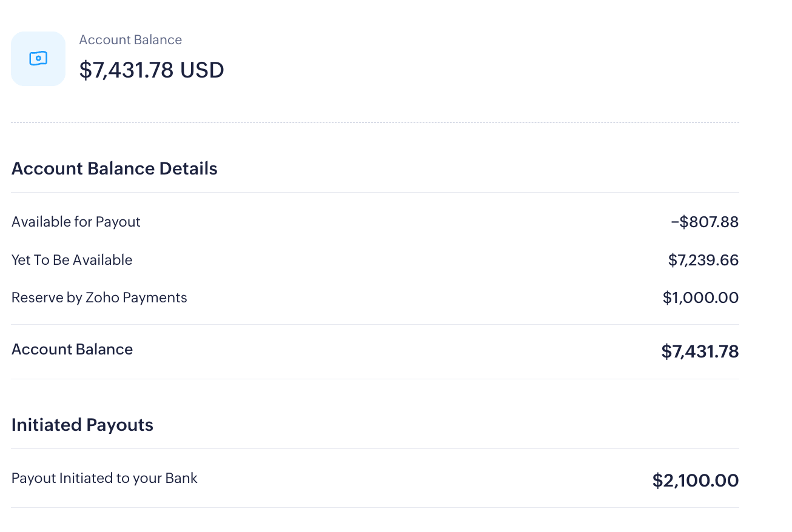This screenshot has width=792, height=532.
Task: Select the $2,100.00 initiated payout amount
Action: (x=696, y=481)
